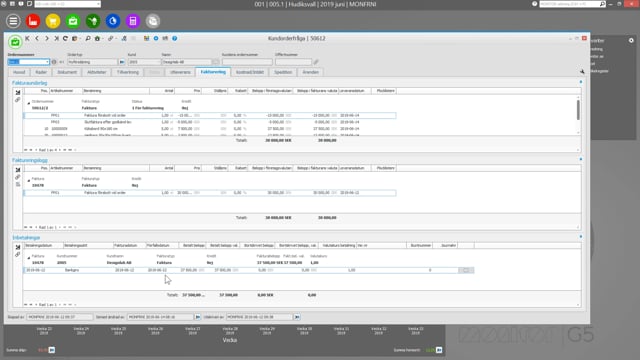Open the green Sales briefcase module
This screenshot has width=640, height=360.
[x=73, y=21]
